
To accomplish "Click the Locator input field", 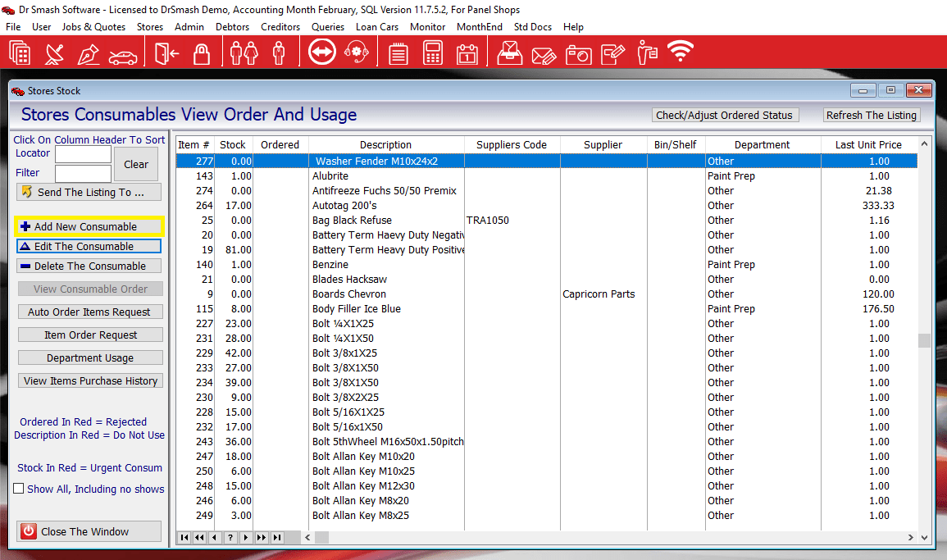I will [x=83, y=154].
